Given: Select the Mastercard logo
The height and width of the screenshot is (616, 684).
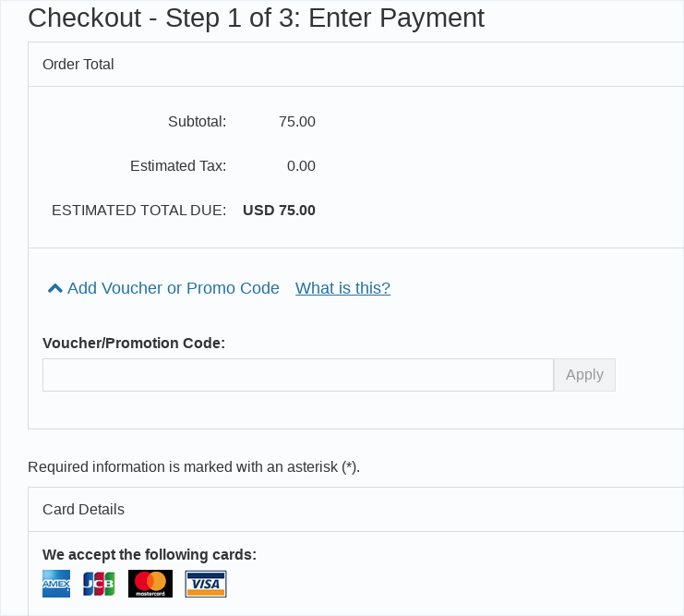Looking at the screenshot, I should click(150, 584).
